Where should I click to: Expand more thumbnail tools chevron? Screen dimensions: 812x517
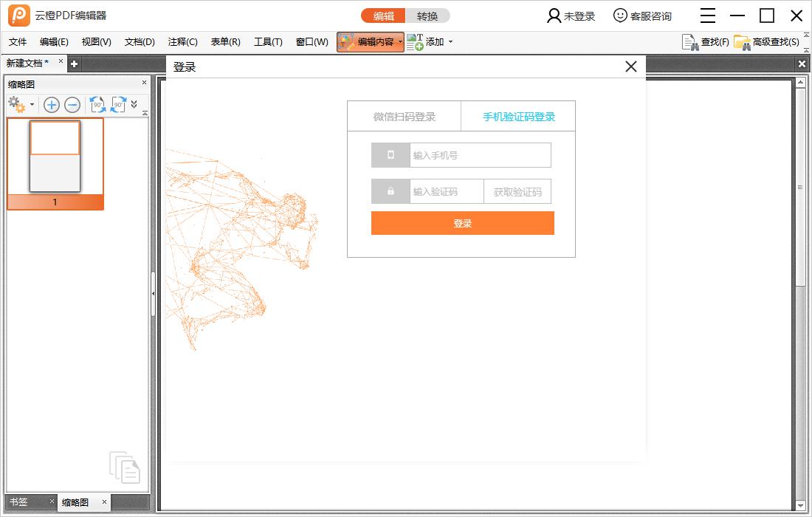click(134, 105)
